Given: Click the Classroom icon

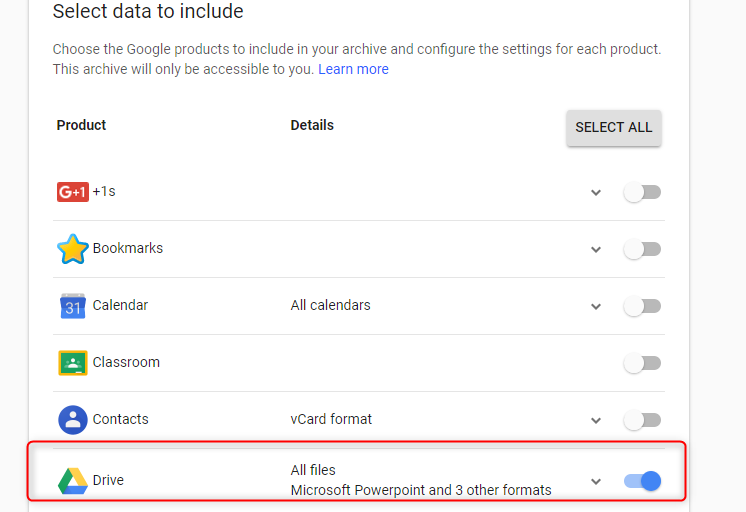Looking at the screenshot, I should 73,363.
